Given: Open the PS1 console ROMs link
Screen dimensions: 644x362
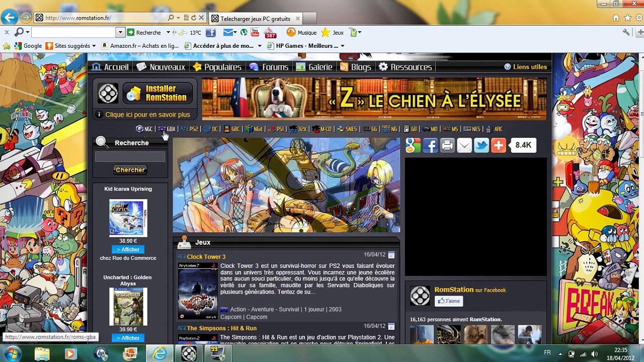Looking at the screenshot, I should [276, 129].
